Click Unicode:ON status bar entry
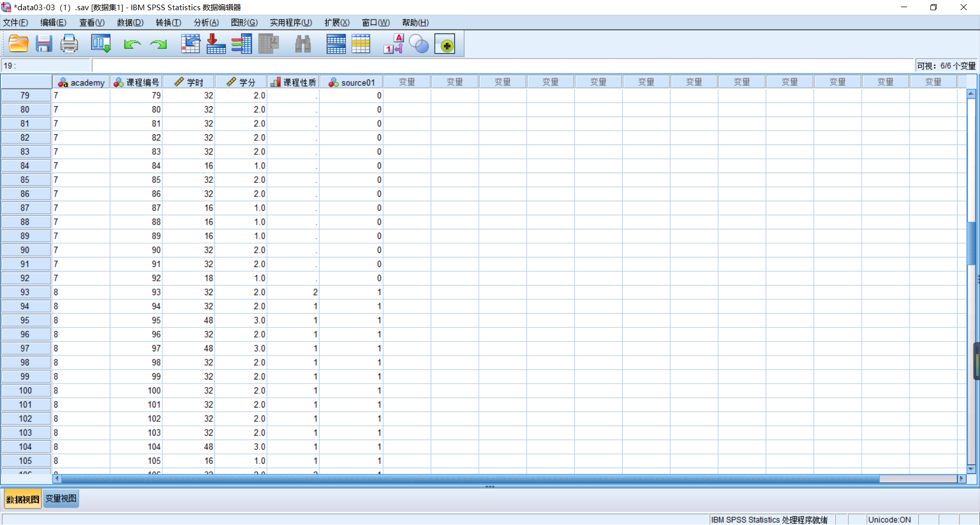 click(x=889, y=519)
